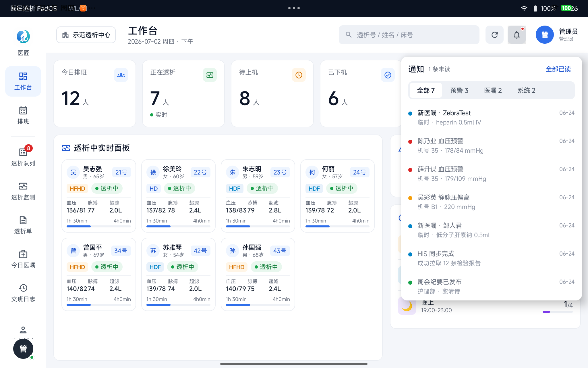This screenshot has height=368, width=588.
Task: Click the 22号 bed tag
Action: [x=200, y=172]
